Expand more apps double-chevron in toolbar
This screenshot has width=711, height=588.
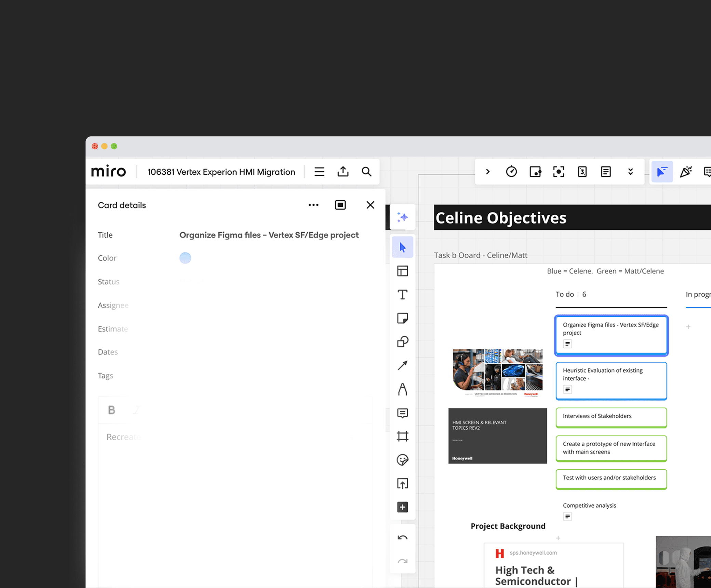[630, 172]
